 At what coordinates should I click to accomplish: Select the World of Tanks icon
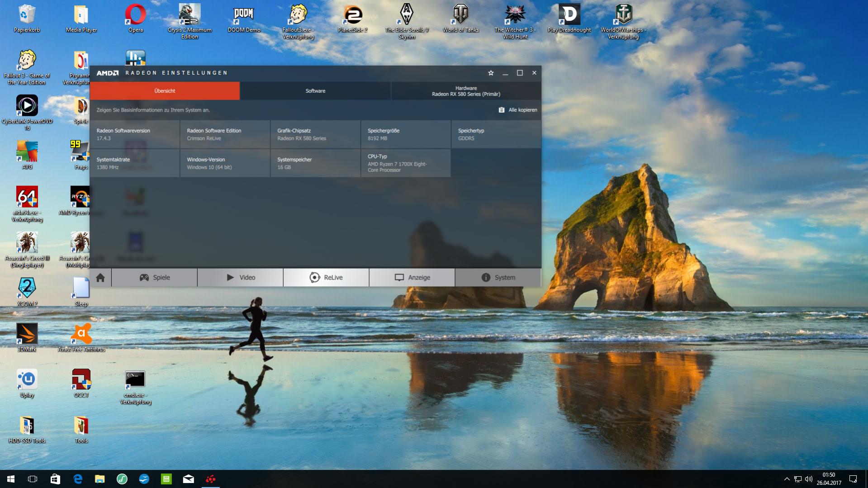(460, 19)
